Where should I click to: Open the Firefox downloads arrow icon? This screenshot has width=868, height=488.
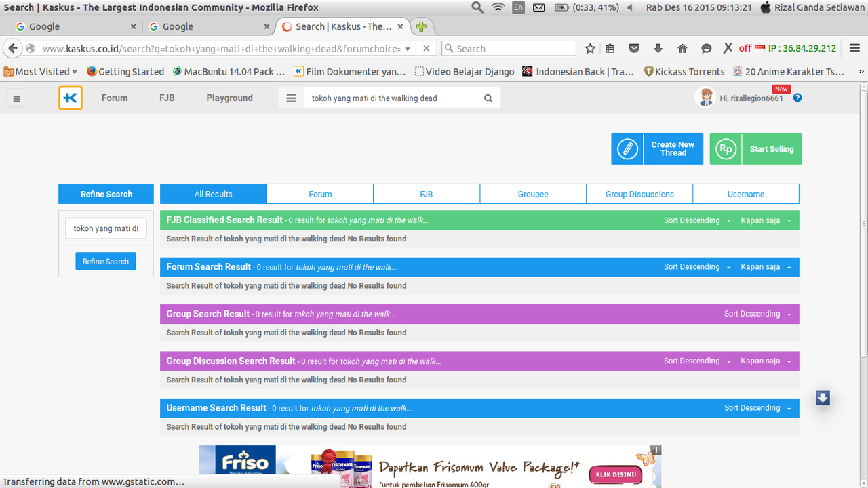point(658,49)
